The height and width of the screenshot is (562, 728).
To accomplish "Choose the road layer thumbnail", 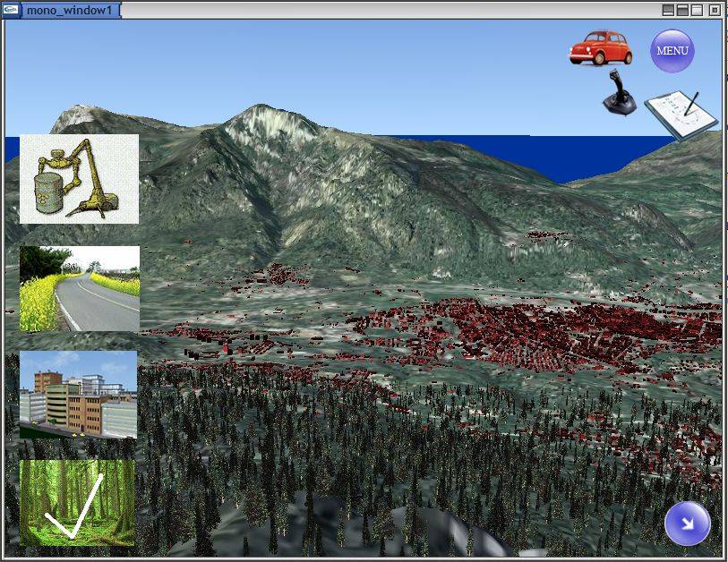I will click(x=80, y=288).
